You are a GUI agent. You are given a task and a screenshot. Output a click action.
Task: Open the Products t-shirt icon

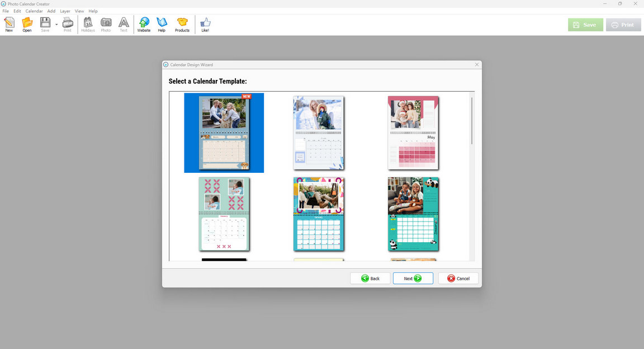click(x=182, y=25)
